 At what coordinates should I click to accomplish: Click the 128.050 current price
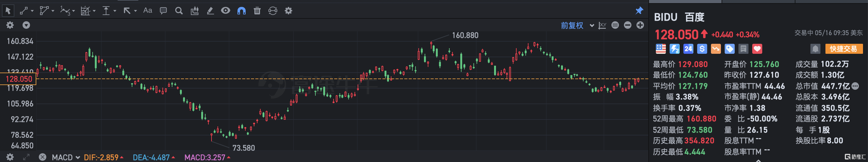tap(676, 35)
